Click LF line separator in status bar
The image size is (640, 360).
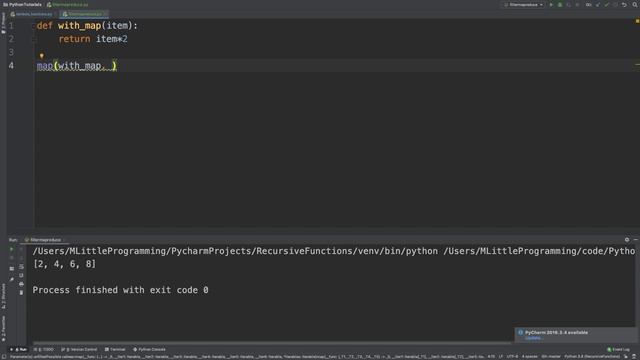tap(501, 356)
